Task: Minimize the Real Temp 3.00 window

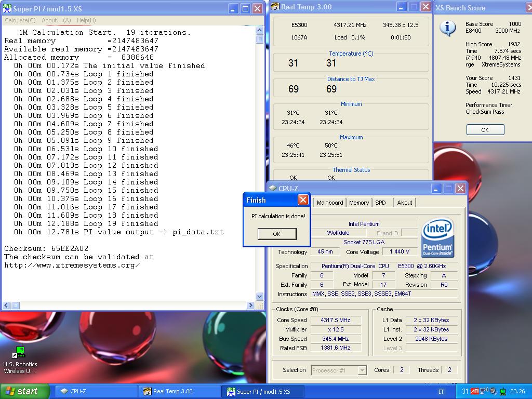Action: coord(401,7)
